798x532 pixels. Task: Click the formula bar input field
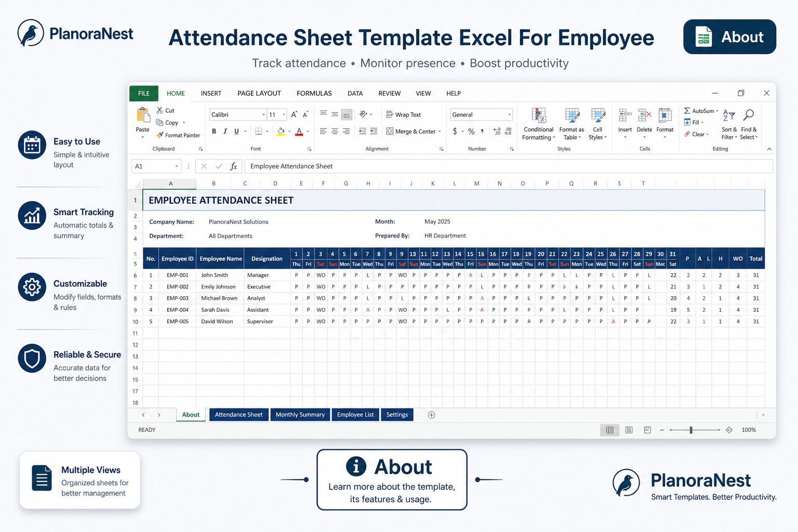click(x=509, y=166)
